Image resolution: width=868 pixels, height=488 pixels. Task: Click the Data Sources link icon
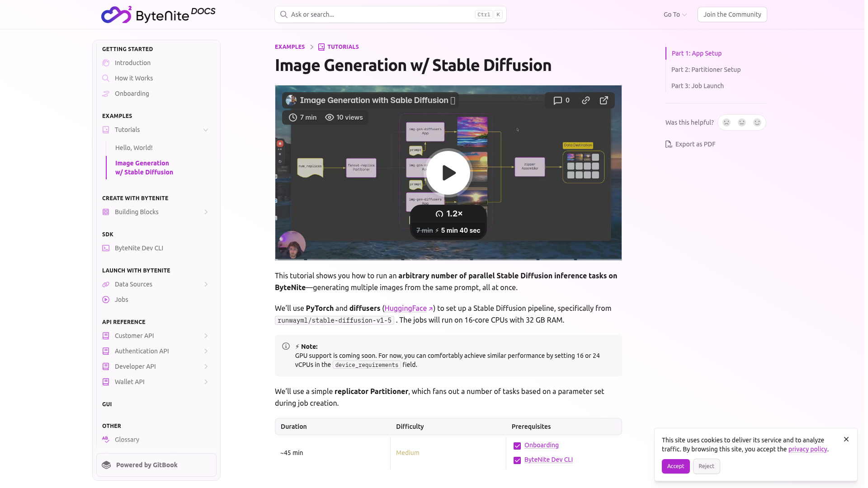(x=106, y=284)
